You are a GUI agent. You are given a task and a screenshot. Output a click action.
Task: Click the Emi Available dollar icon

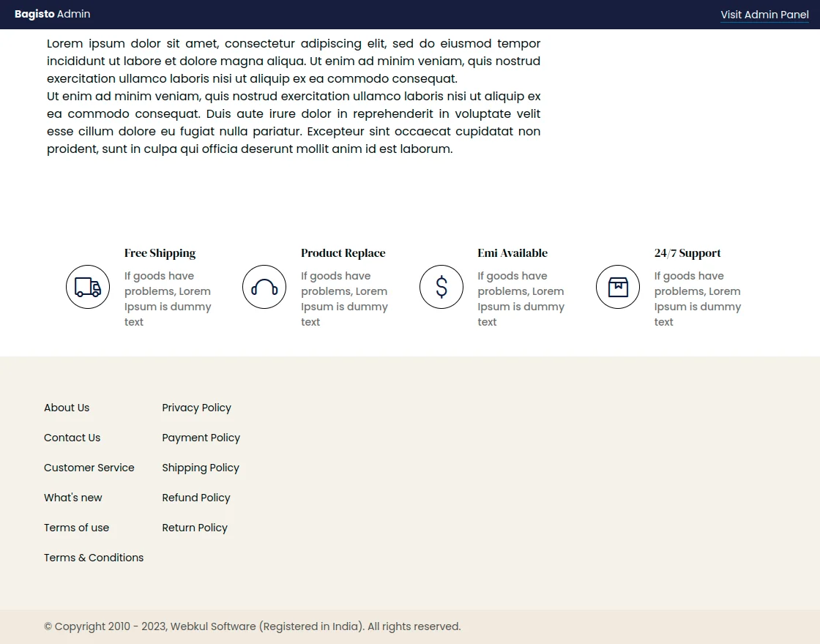(x=441, y=287)
